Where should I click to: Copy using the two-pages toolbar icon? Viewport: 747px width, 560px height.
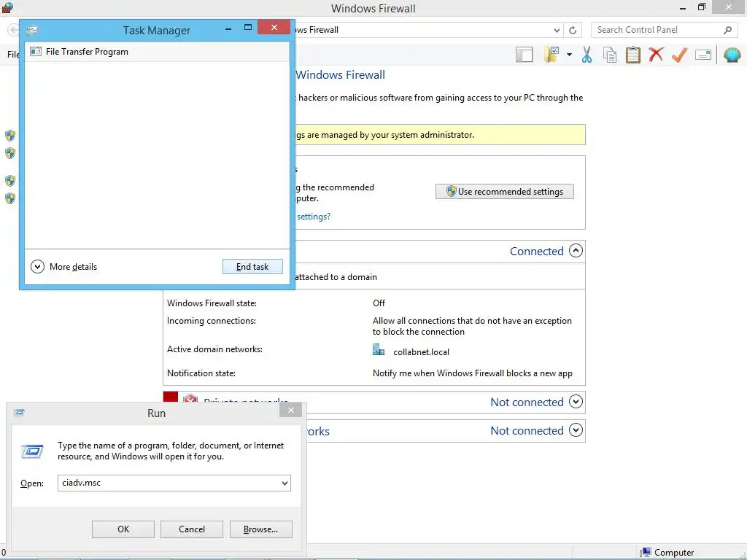coord(610,55)
